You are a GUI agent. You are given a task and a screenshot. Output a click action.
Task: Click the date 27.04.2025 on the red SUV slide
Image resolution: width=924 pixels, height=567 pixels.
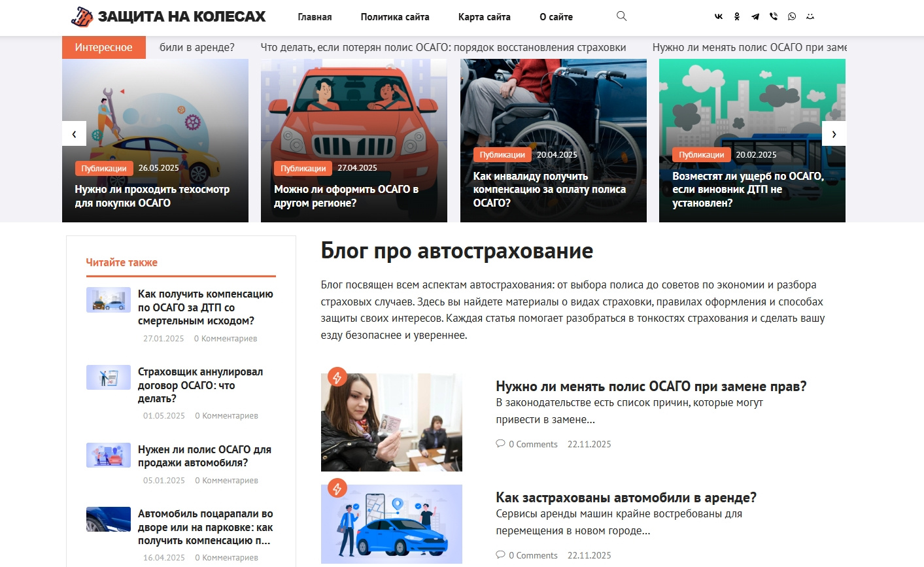coord(357,168)
